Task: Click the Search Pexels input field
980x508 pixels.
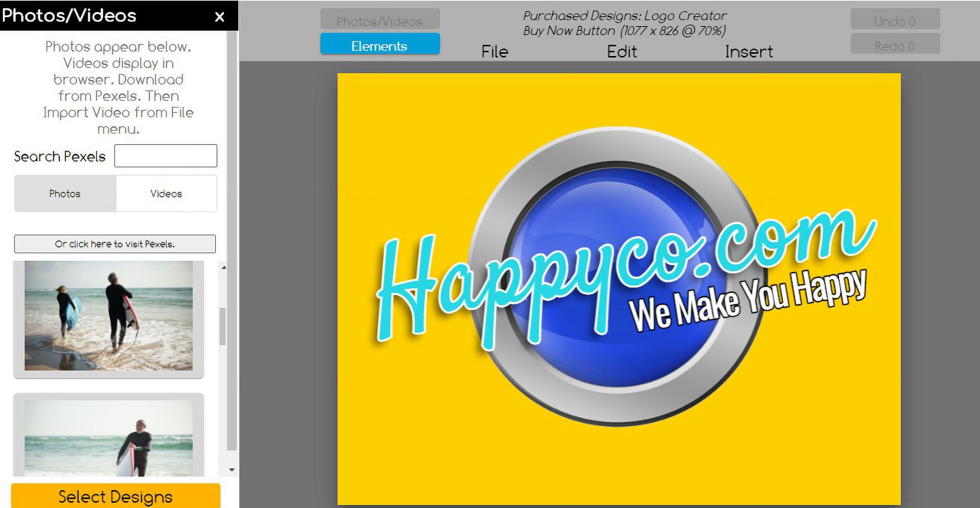Action: point(165,156)
